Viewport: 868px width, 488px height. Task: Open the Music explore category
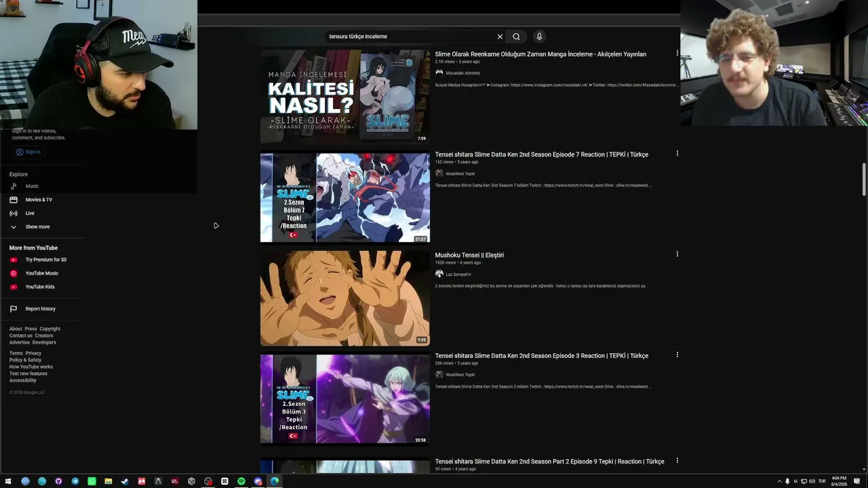tap(32, 186)
